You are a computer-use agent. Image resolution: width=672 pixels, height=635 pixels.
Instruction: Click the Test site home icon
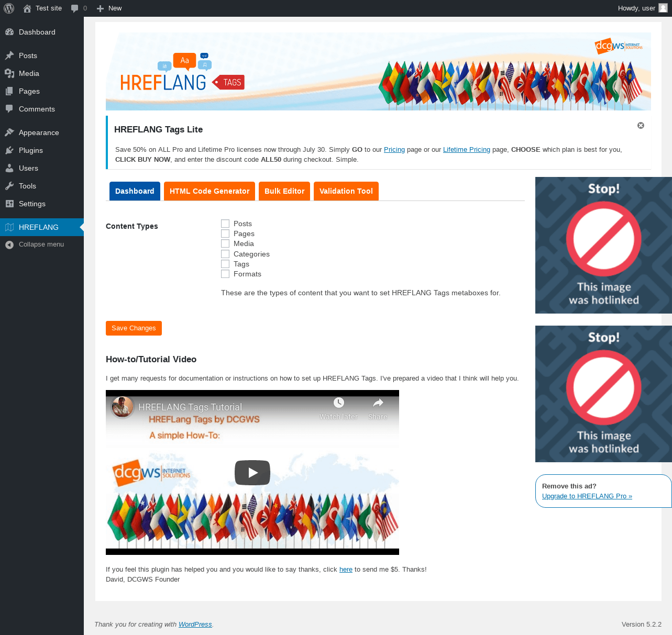pos(27,8)
